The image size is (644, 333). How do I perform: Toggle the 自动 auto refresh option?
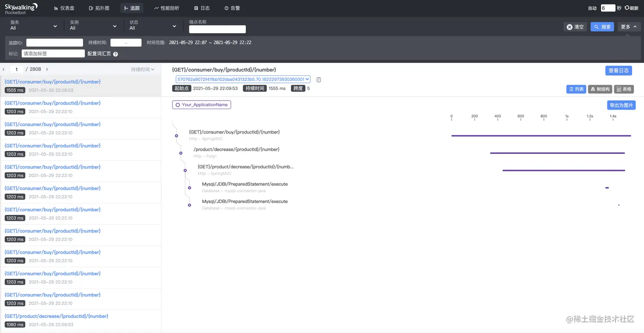[592, 8]
